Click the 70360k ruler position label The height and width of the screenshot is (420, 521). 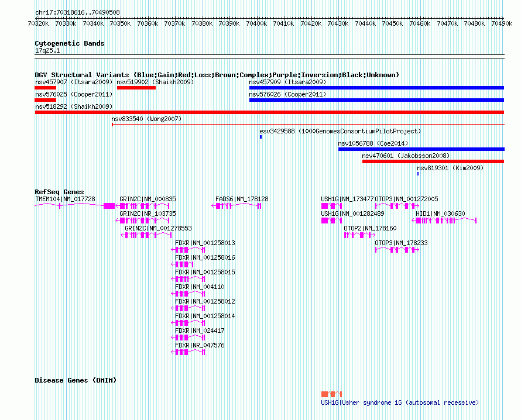147,23
